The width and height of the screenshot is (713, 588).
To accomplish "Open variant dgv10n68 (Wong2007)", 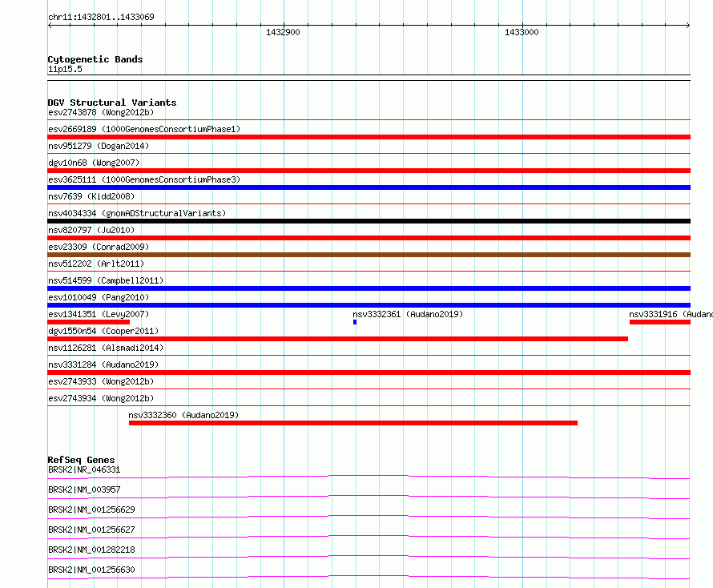I will tap(94, 163).
